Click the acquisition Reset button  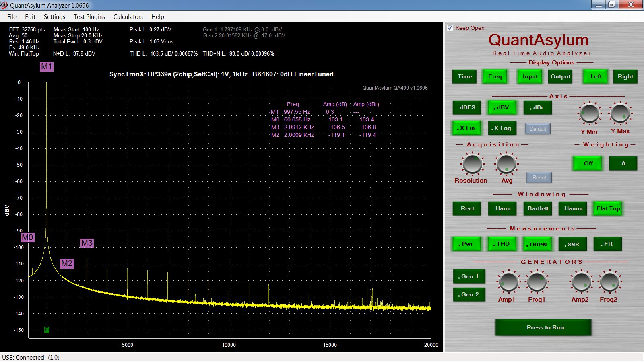click(x=539, y=177)
